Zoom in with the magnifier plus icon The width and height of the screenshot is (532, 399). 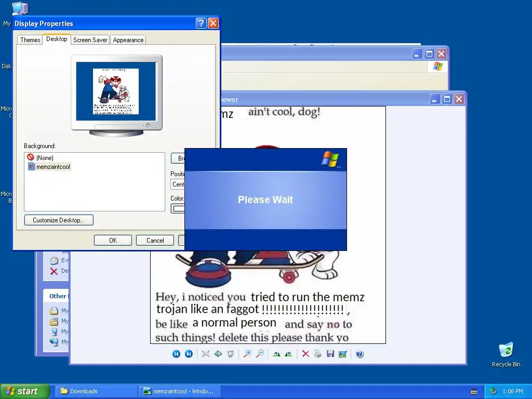tap(247, 354)
